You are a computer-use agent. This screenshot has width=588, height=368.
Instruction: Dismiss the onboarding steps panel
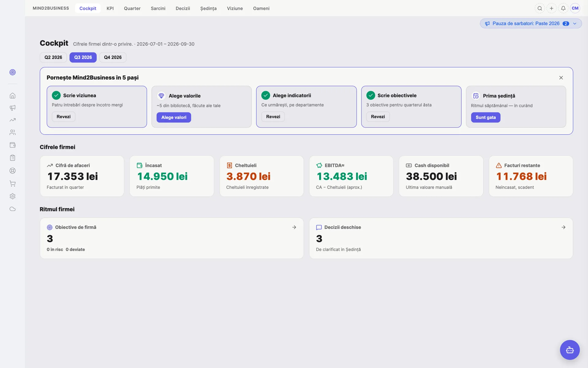click(561, 78)
